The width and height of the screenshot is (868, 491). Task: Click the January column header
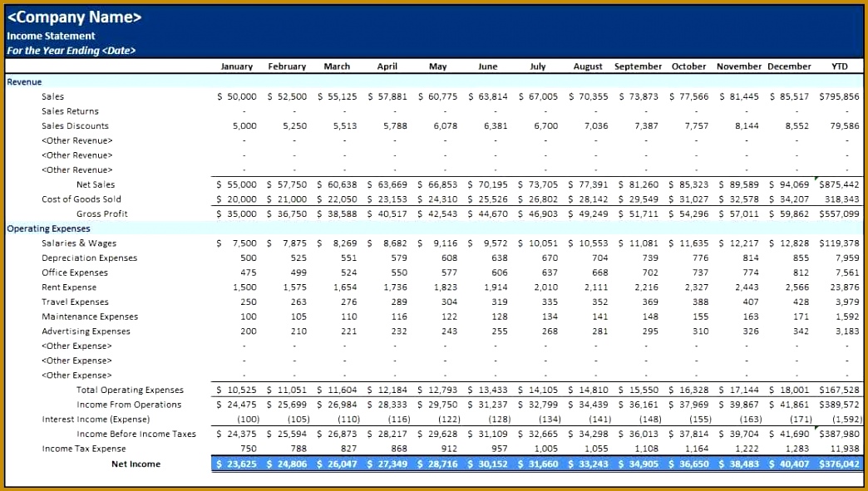click(x=236, y=66)
